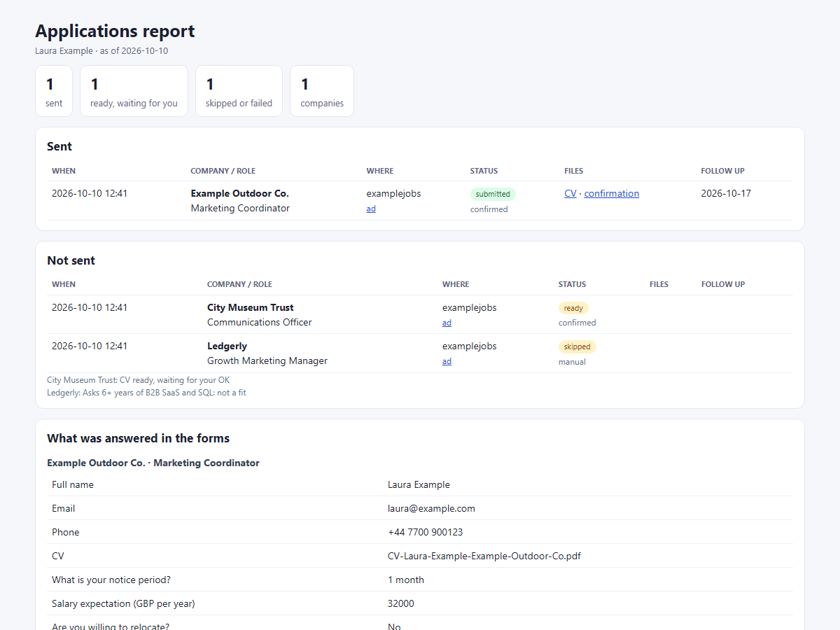Click the 'Growth Marketing Manager' role text
840x630 pixels.
[267, 361]
